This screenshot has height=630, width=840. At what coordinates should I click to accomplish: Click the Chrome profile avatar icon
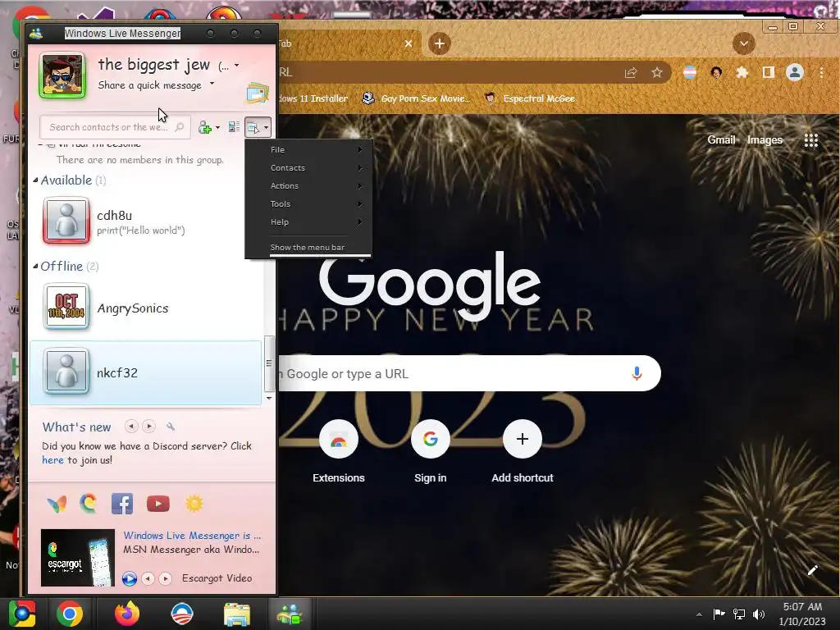(x=794, y=72)
